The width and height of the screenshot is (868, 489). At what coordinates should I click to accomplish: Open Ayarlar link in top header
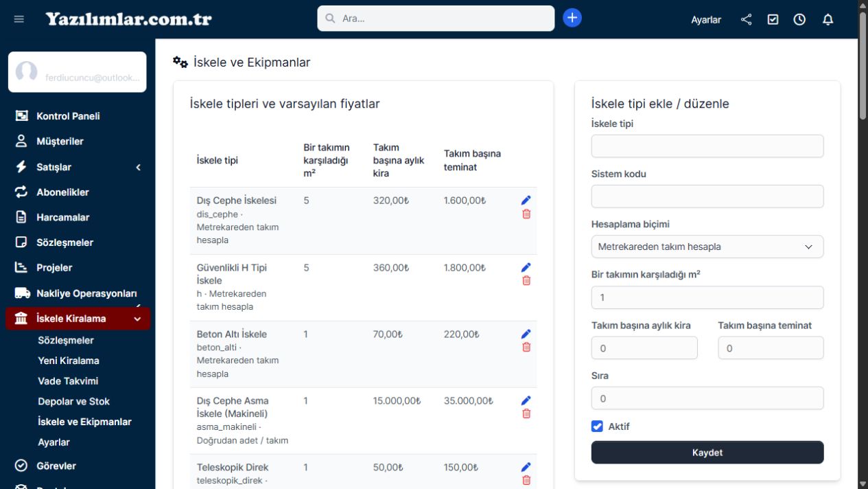pyautogui.click(x=706, y=20)
